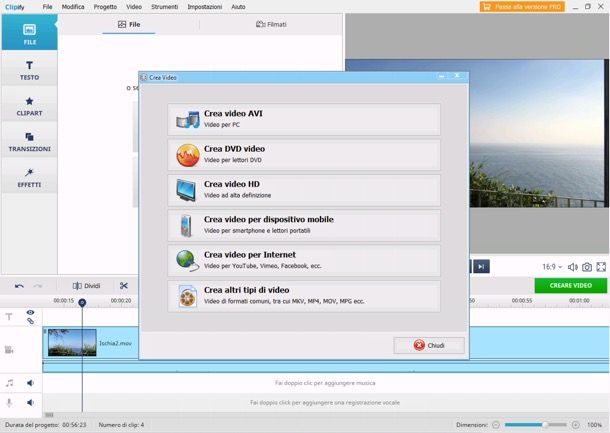Mute the voice recording track
Viewport: 610px width, 433px height.
(30, 402)
